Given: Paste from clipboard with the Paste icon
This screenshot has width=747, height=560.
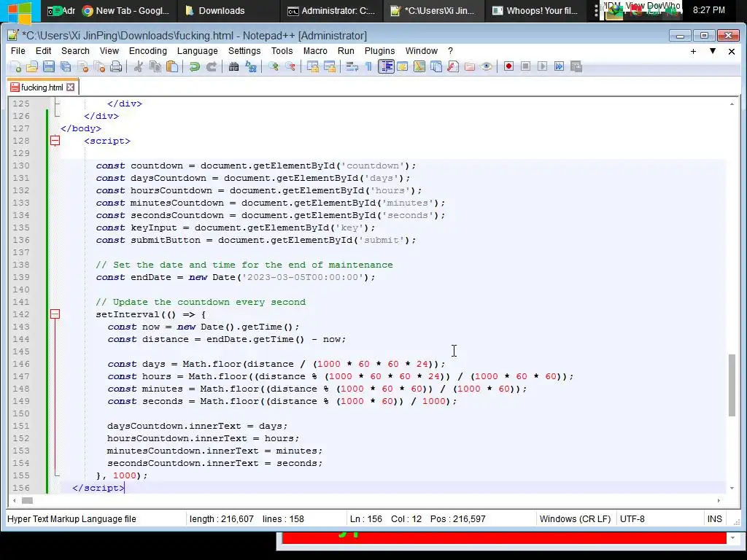Looking at the screenshot, I should (x=172, y=66).
